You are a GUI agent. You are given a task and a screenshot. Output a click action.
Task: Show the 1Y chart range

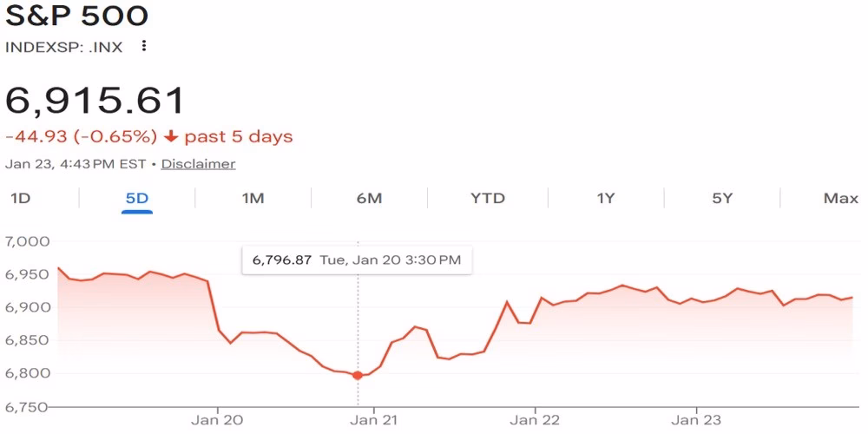[605, 198]
